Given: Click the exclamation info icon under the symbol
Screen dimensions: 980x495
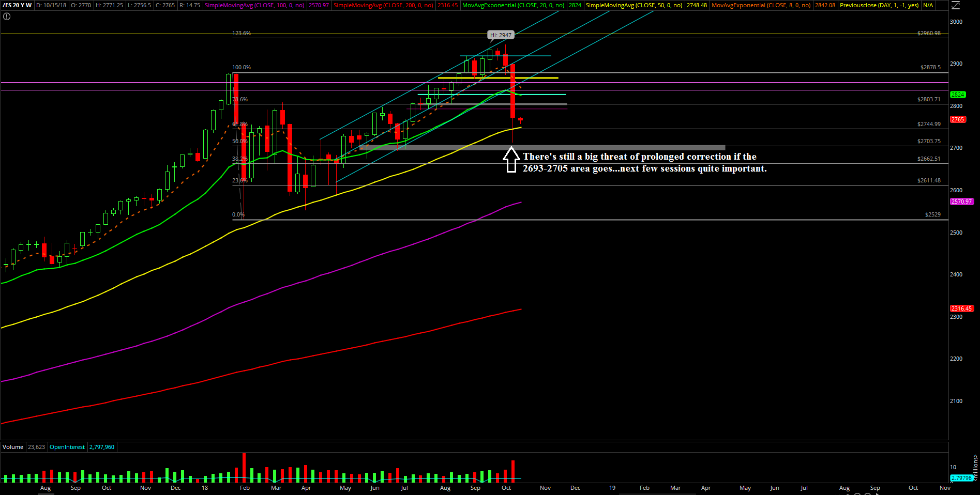Looking at the screenshot, I should click(7, 17).
